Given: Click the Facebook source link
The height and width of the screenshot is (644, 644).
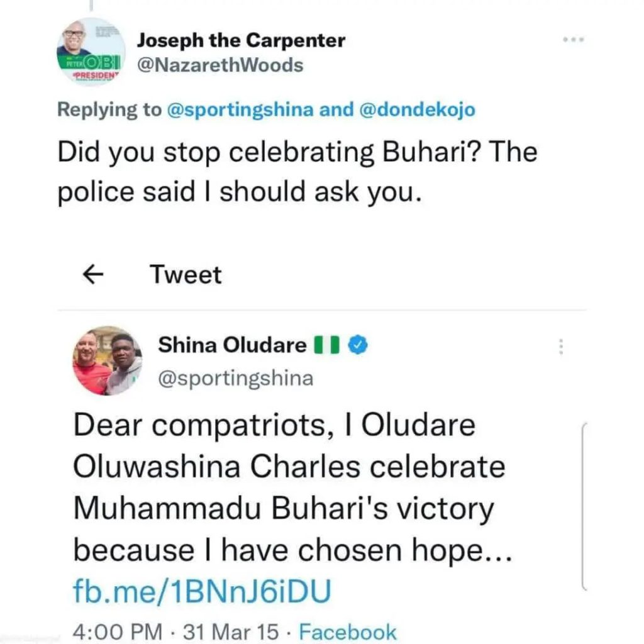Looking at the screenshot, I should (x=347, y=632).
